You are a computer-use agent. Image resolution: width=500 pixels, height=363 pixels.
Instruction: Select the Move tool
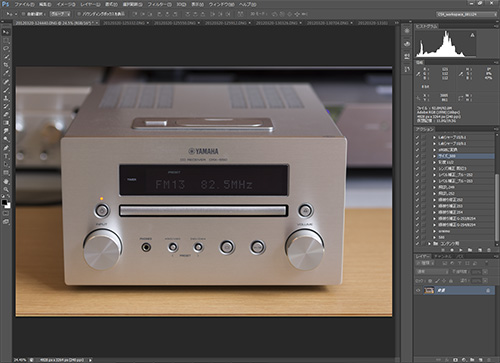pyautogui.click(x=6, y=32)
